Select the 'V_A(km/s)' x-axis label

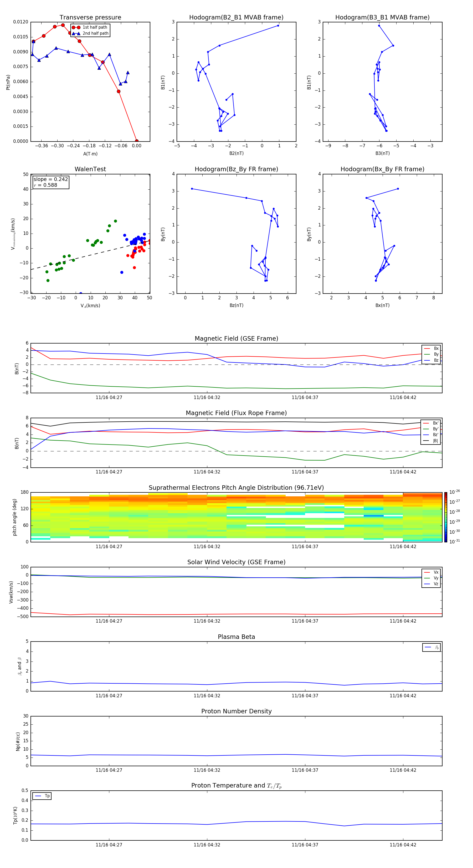(x=90, y=306)
